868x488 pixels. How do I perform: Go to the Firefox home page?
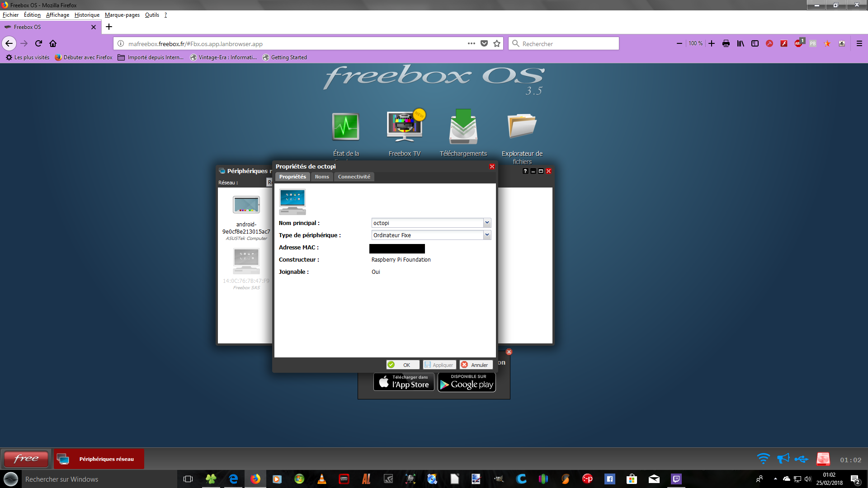pyautogui.click(x=53, y=43)
